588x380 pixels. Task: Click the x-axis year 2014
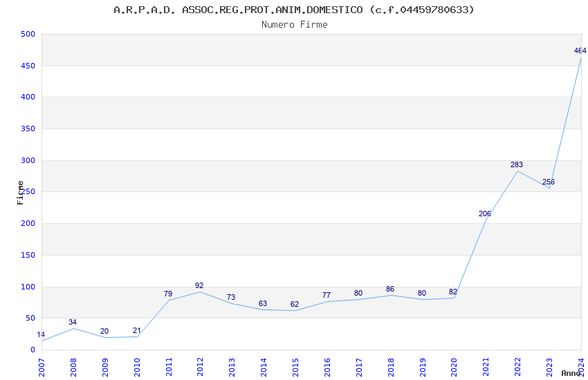click(264, 367)
